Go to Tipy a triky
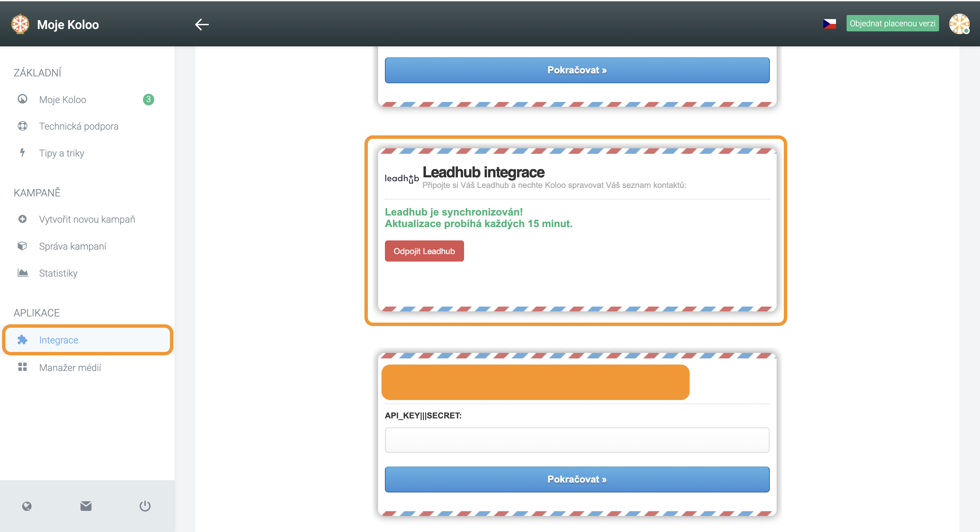 tap(62, 153)
